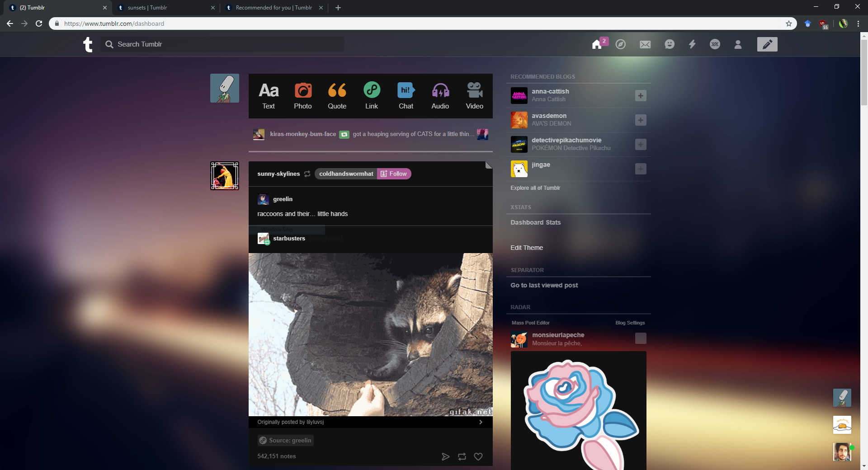
Task: Open the egg avatar chat bubble
Action: 842,425
